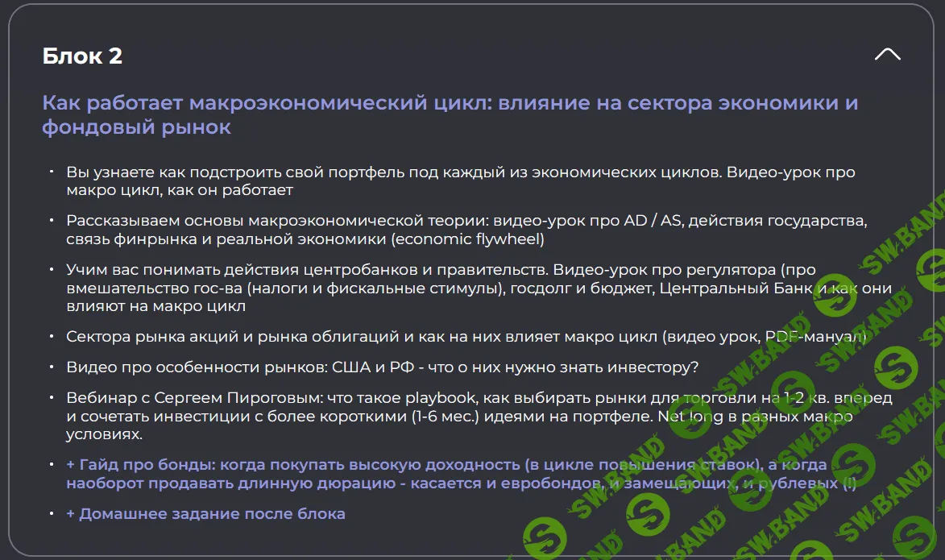The height and width of the screenshot is (560, 945).
Task: Click the bullet point before the bonds guide
Action: pyautogui.click(x=52, y=463)
